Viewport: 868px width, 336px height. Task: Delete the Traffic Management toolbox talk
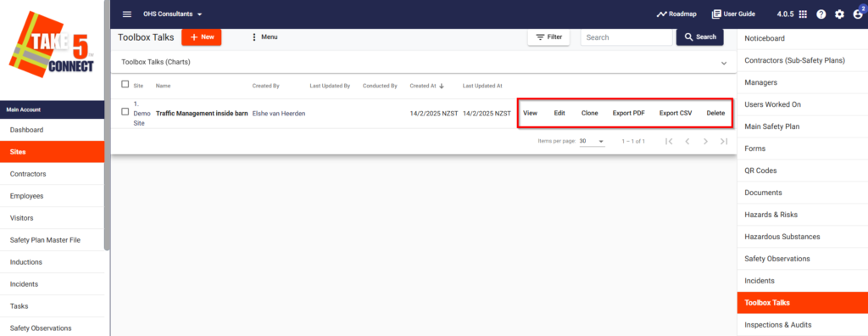click(715, 113)
